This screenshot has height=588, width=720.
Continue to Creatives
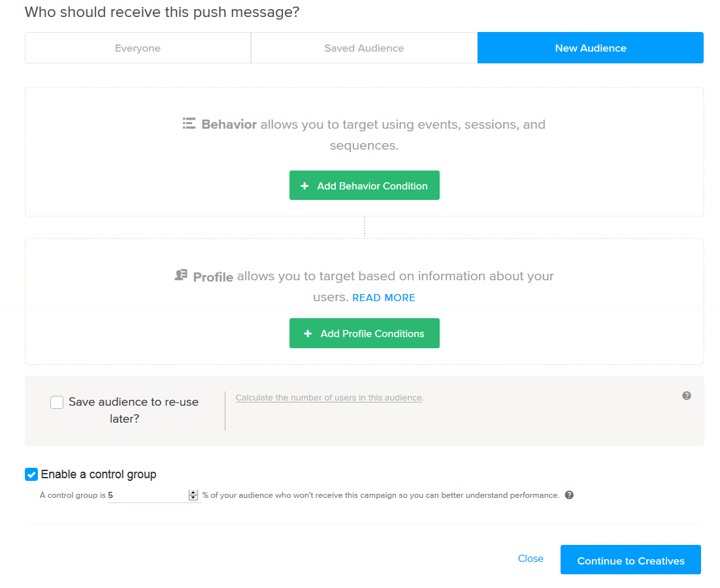coord(630,561)
